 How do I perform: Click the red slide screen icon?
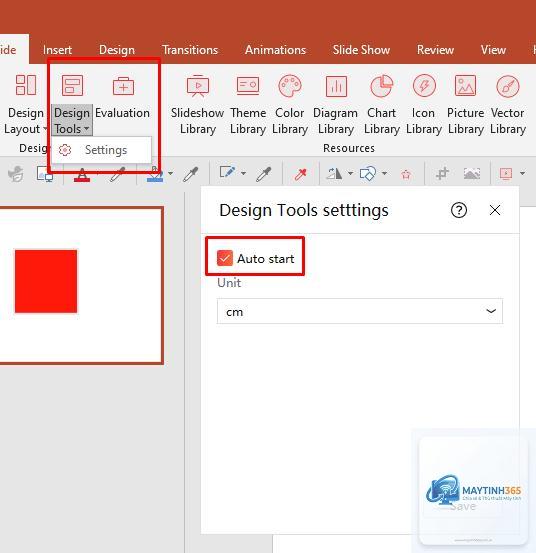point(506,174)
